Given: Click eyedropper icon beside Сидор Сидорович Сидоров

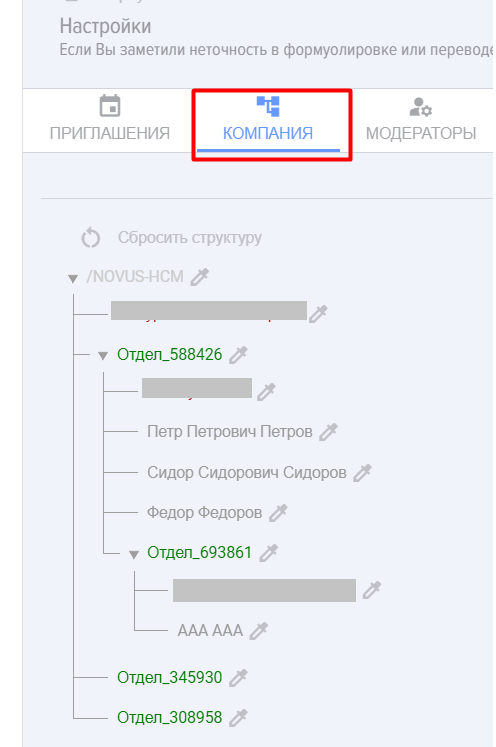Looking at the screenshot, I should pyautogui.click(x=362, y=473).
